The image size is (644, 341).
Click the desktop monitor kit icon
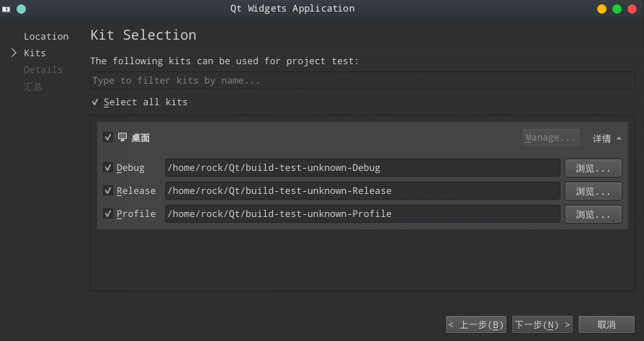122,137
